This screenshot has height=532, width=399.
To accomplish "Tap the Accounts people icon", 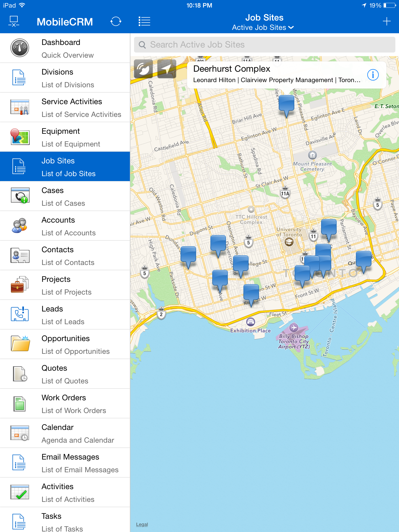I will pyautogui.click(x=19, y=225).
